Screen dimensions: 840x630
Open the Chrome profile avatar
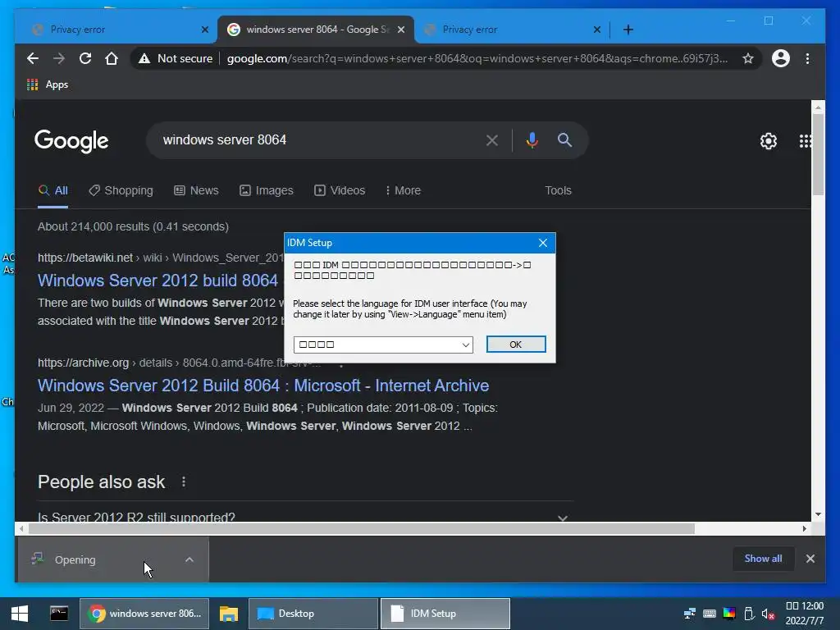coord(781,58)
